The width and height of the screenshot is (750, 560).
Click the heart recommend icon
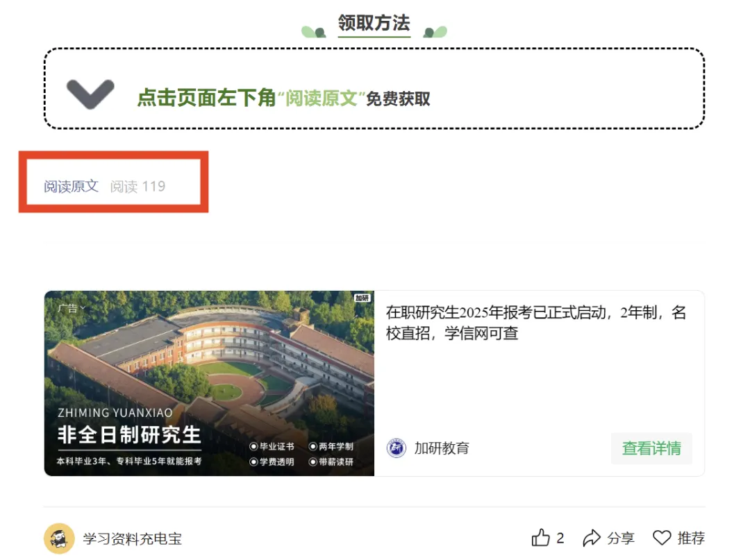[x=662, y=538]
